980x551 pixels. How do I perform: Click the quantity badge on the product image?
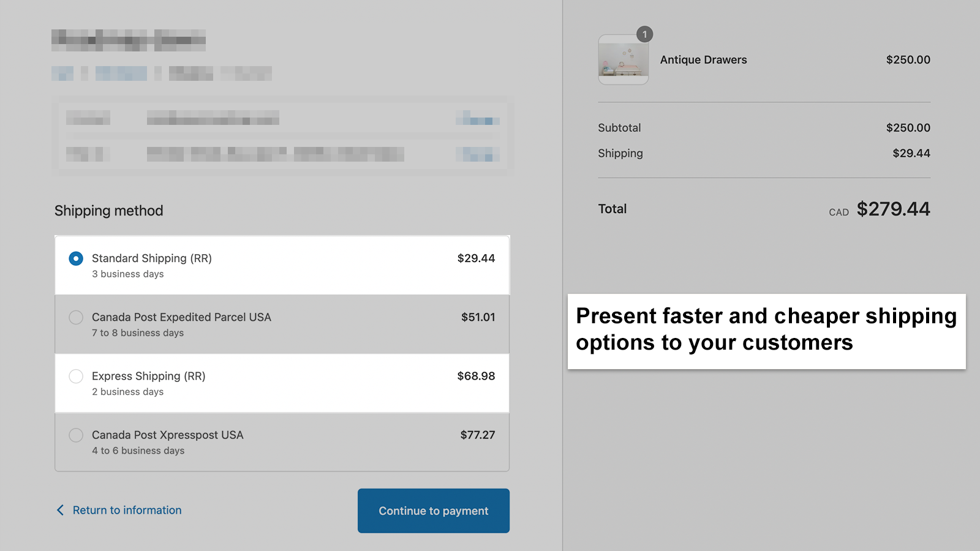644,35
